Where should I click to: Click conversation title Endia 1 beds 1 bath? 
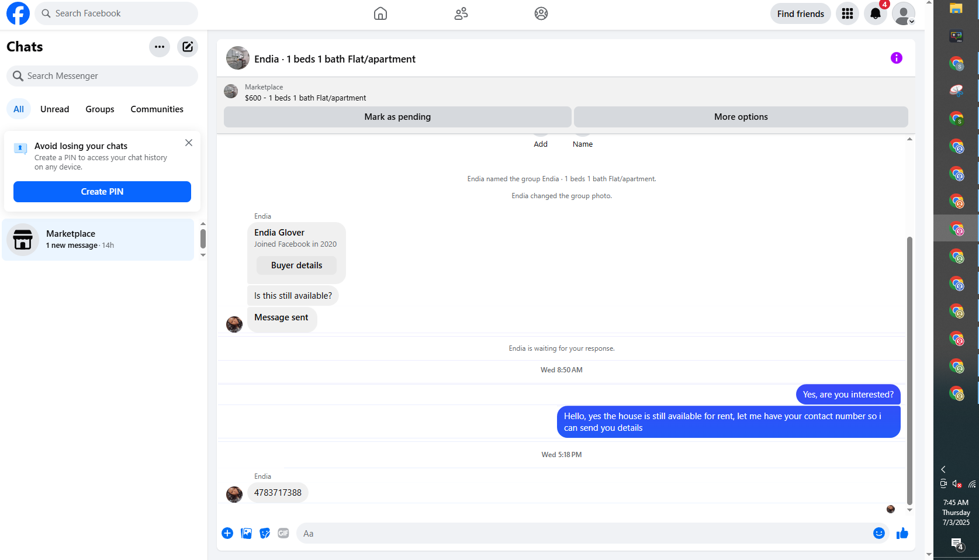point(335,59)
